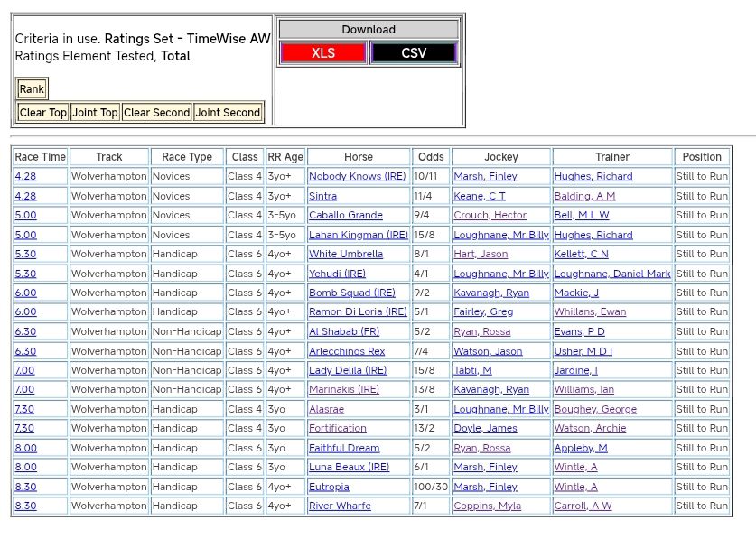The image size is (756, 539).
Task: Download ratings as XLS file
Action: point(322,53)
